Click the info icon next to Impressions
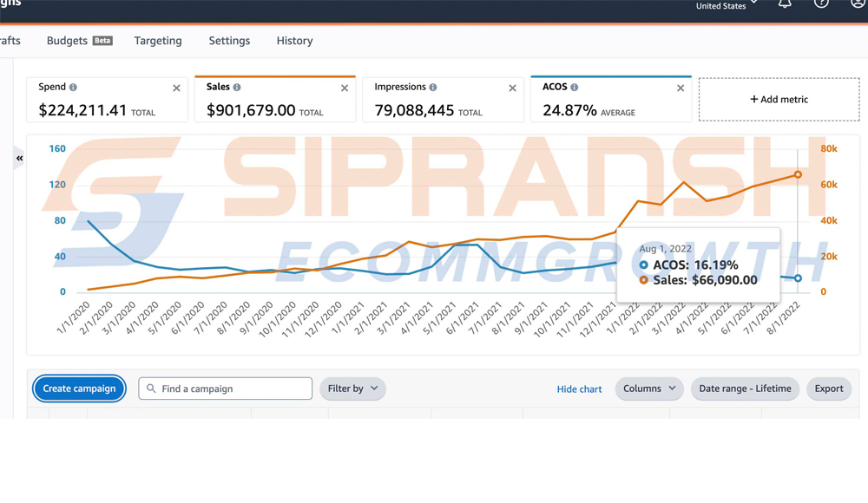 tap(433, 88)
